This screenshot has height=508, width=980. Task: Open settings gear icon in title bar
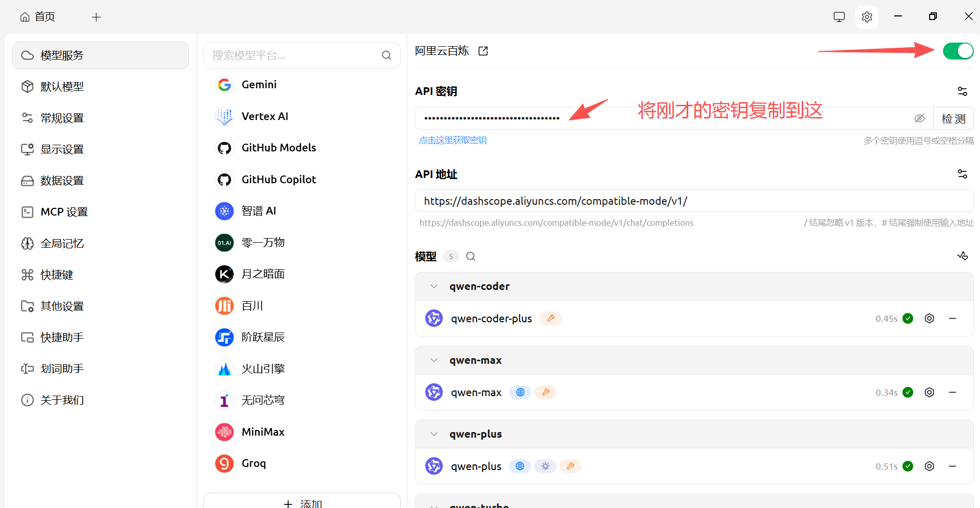[x=867, y=17]
